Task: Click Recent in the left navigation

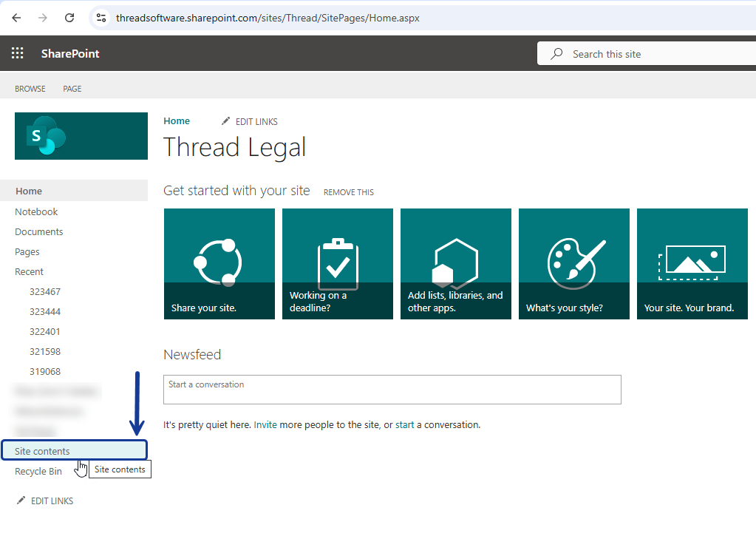Action: [x=29, y=271]
